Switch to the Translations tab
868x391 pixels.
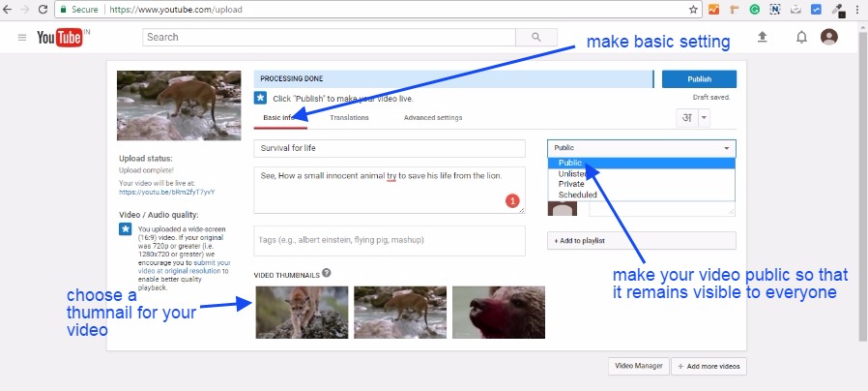348,118
